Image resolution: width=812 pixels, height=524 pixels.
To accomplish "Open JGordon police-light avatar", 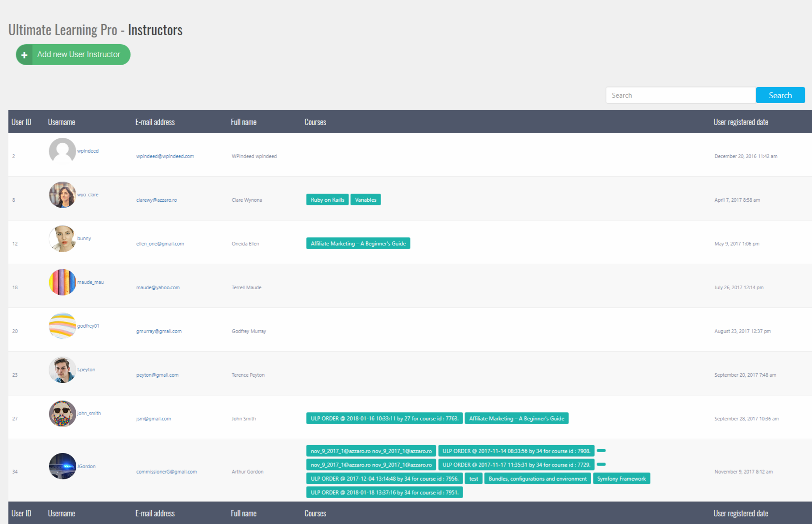I will (x=62, y=466).
